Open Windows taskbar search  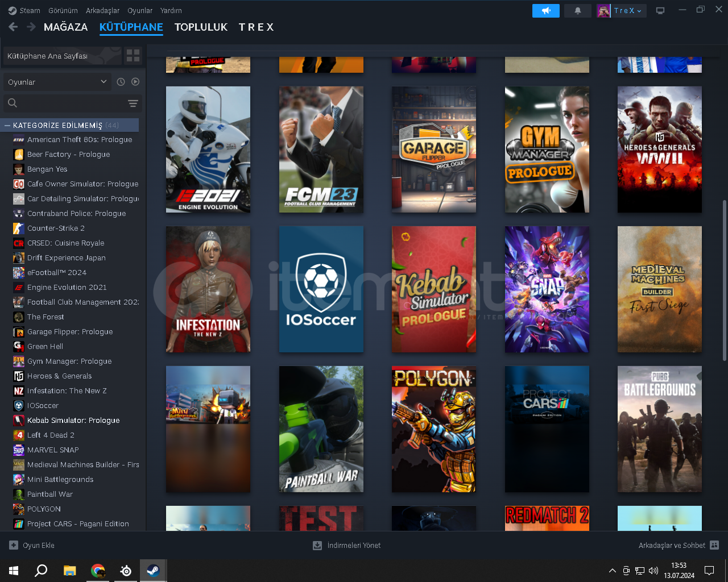click(x=41, y=571)
